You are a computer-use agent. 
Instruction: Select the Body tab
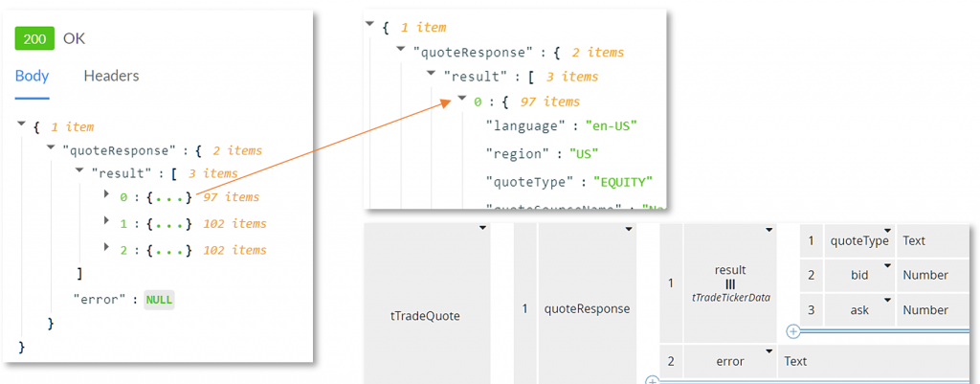click(x=32, y=76)
